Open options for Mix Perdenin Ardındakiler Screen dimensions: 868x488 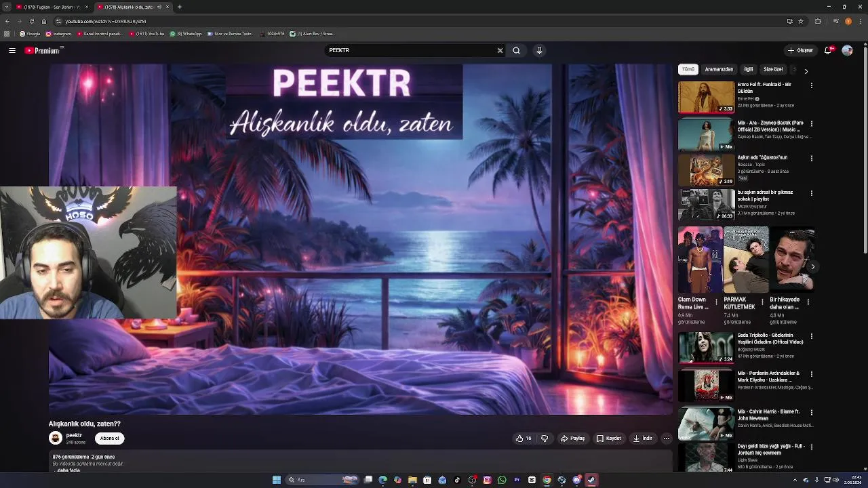pos(811,374)
